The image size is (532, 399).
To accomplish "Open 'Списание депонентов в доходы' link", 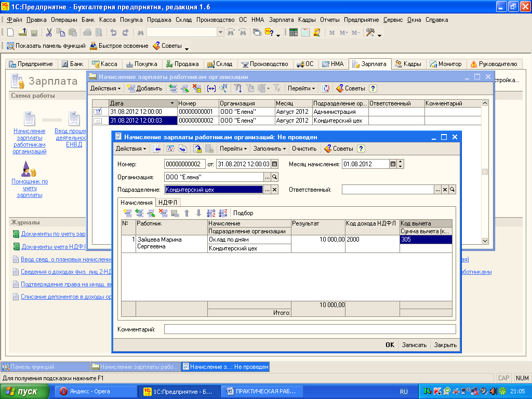I will [x=66, y=297].
